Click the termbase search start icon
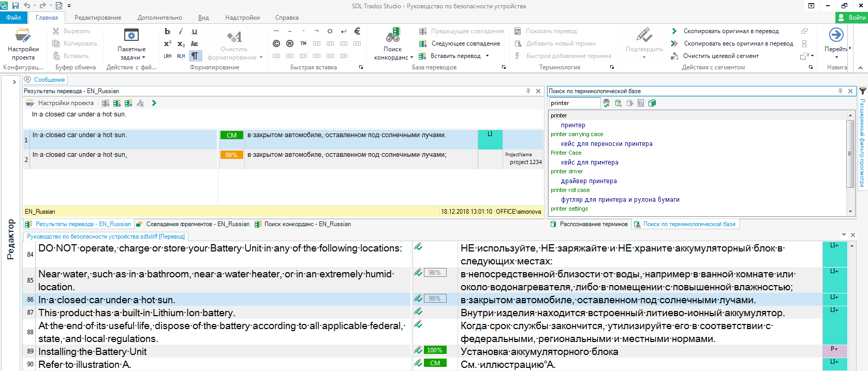Image resolution: width=868 pixels, height=371 pixels. [x=607, y=103]
